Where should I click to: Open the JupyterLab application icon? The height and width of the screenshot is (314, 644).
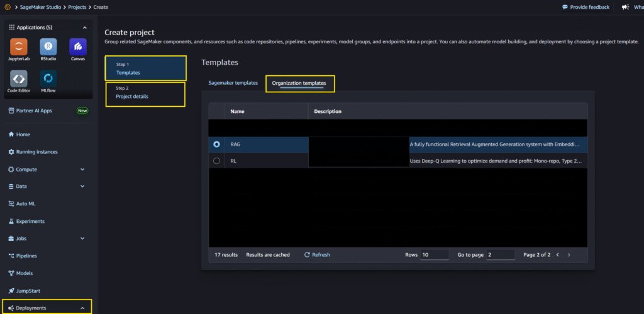coord(19,47)
